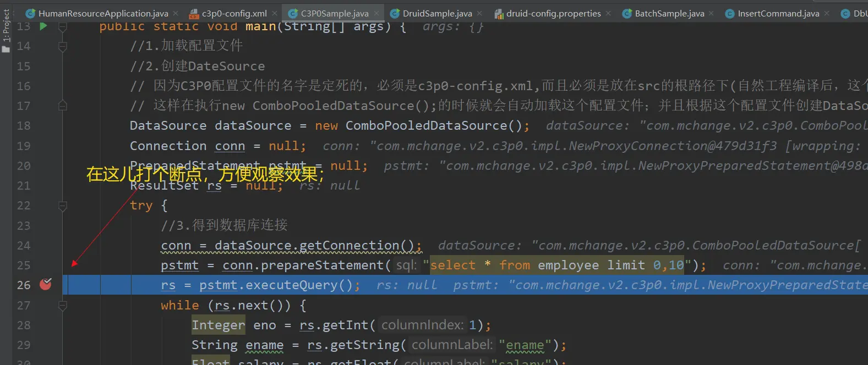Collapse the main method fold marker at line 13
Screen dimensions: 868x365
point(63,26)
